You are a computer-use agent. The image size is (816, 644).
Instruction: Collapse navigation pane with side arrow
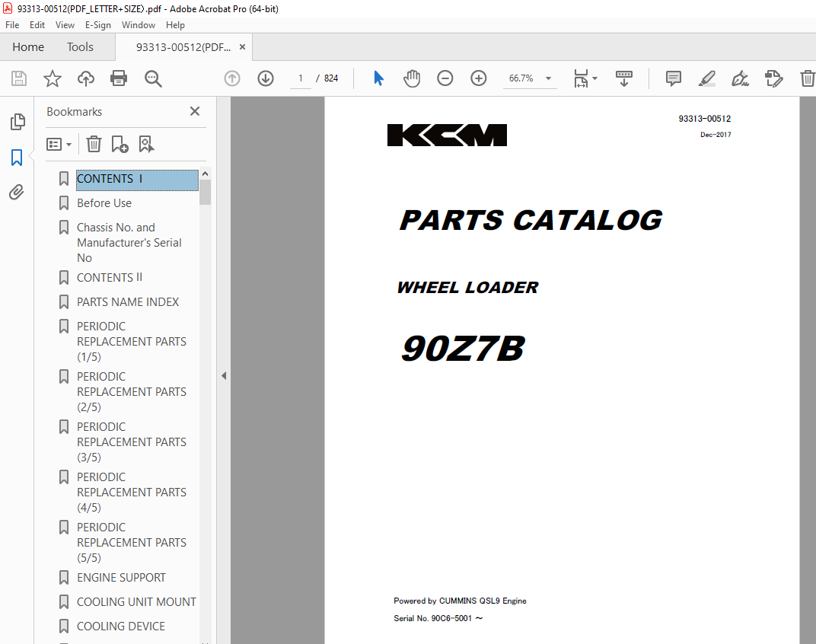click(224, 375)
